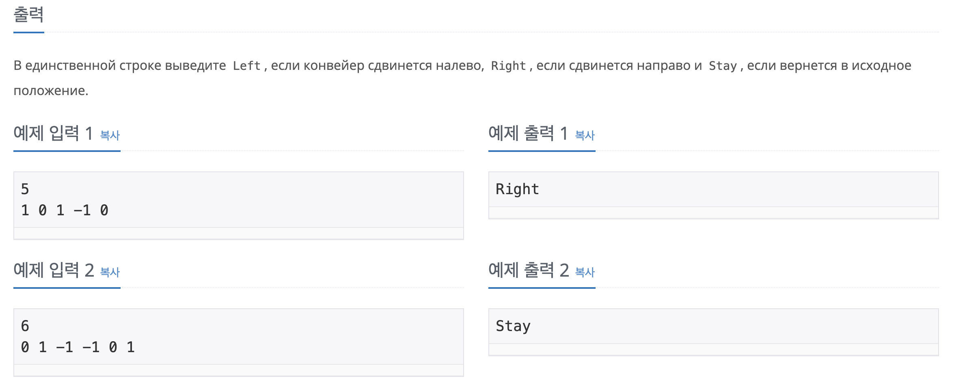
Task: Click the 예제 출력 2 heading
Action: (528, 270)
